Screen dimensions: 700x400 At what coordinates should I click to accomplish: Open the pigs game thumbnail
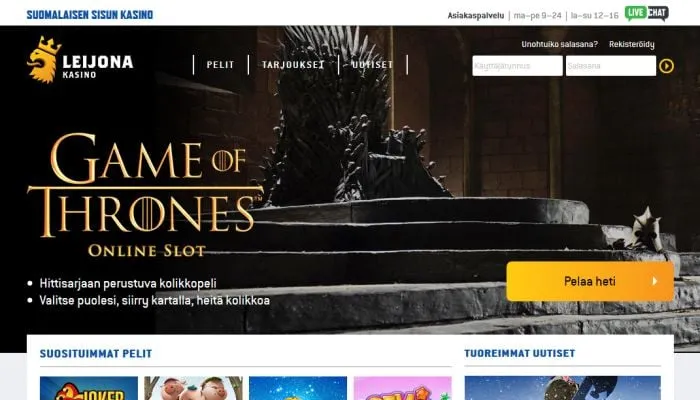click(193, 388)
